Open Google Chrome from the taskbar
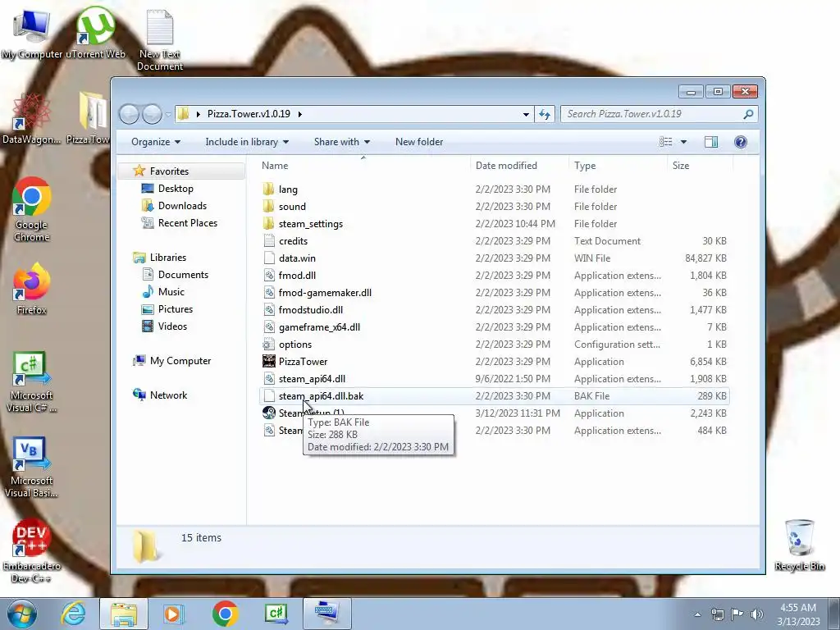This screenshot has height=630, width=840. coord(225,614)
